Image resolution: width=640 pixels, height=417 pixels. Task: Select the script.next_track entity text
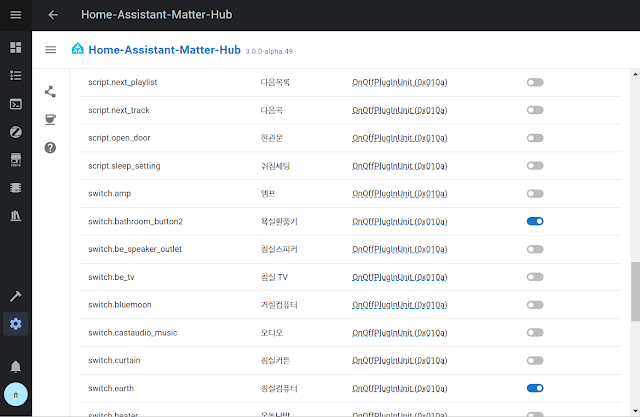tap(119, 110)
